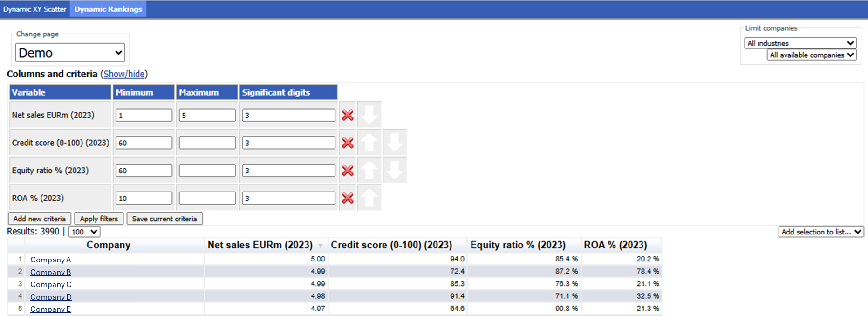
Task: Remove the Net sales EURm criteria row
Action: point(348,115)
